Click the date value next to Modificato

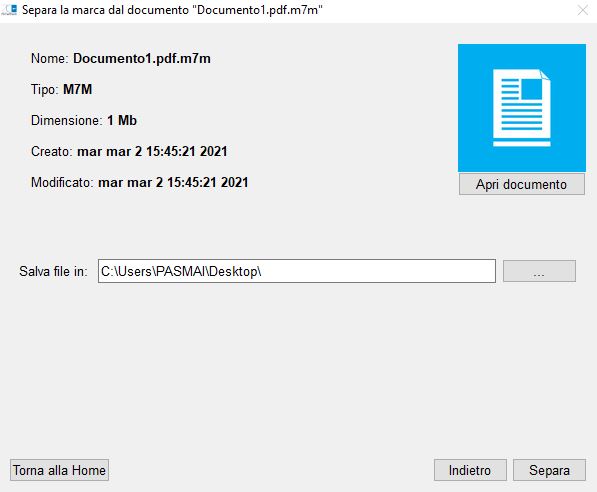click(x=173, y=182)
